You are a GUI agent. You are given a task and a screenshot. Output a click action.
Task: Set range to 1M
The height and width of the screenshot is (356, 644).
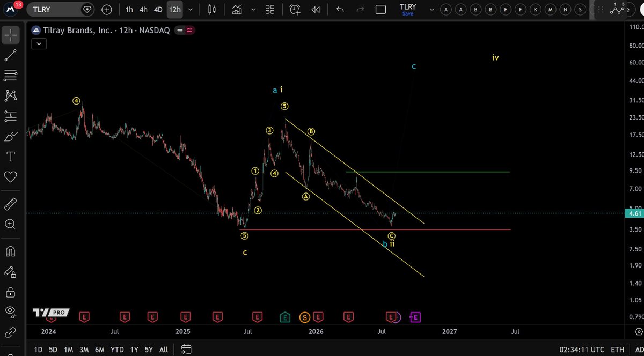click(68, 350)
